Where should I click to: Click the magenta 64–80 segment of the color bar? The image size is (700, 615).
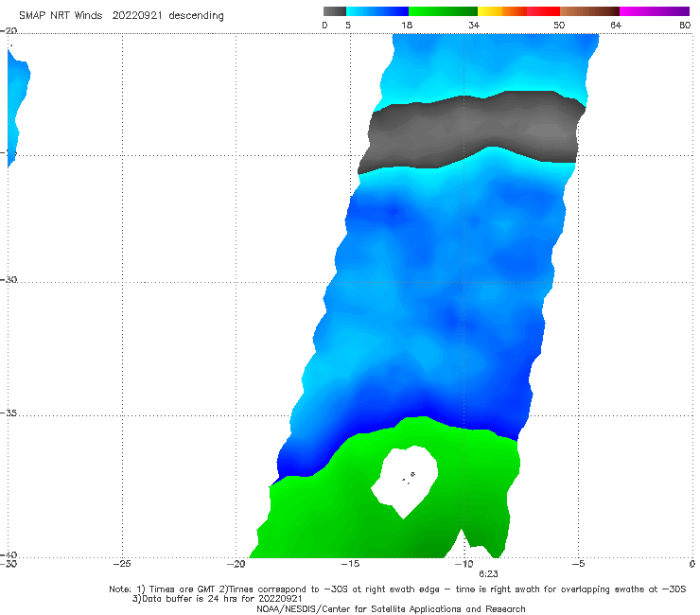(655, 11)
